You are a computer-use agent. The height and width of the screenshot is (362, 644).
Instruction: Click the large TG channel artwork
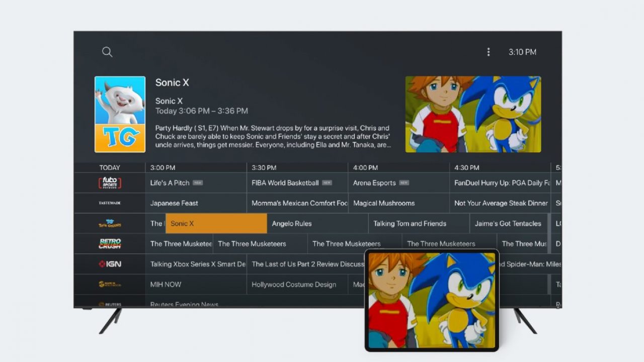[120, 114]
